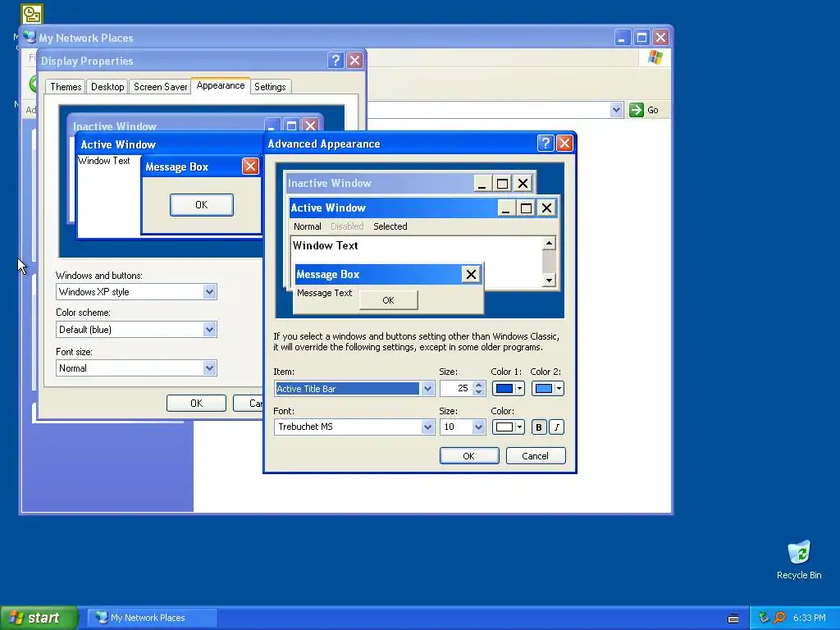The height and width of the screenshot is (630, 840).
Task: Click the preview Message Box title bar
Action: (377, 274)
